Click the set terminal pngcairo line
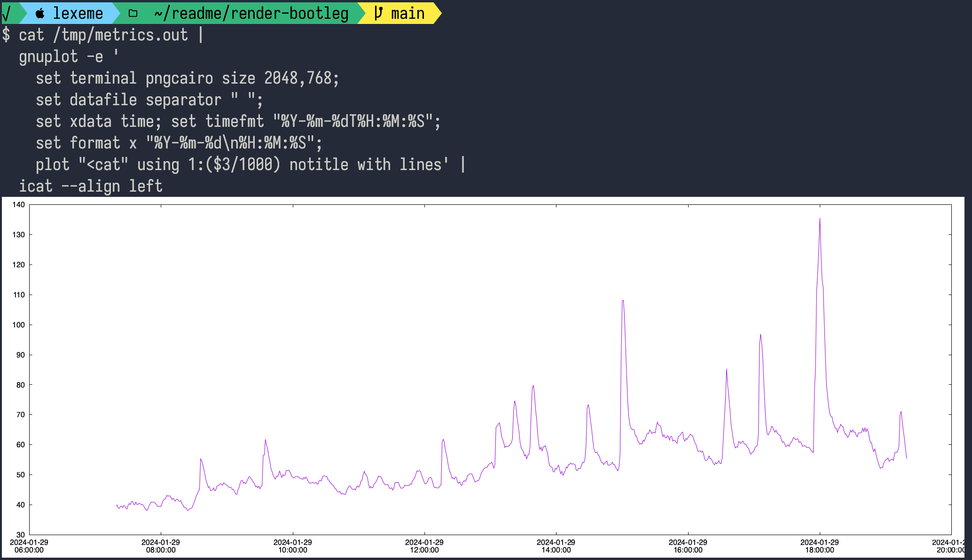This screenshot has height=560, width=972. click(x=188, y=78)
